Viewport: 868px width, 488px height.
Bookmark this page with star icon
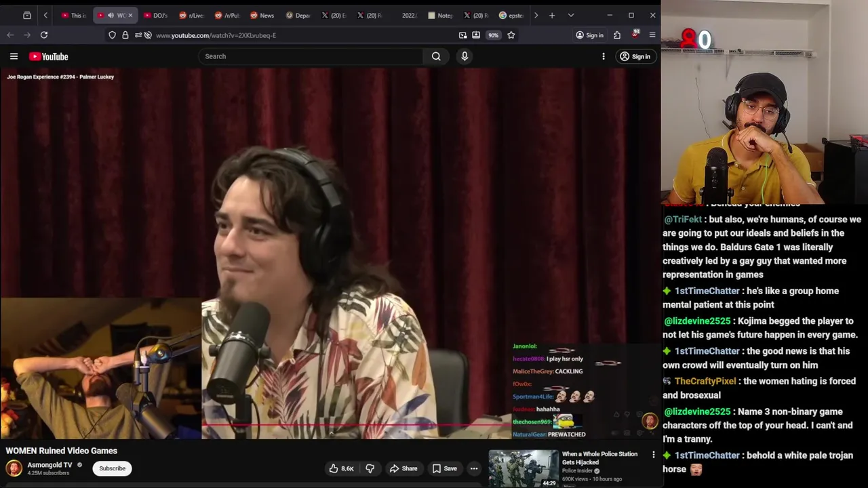[x=511, y=35]
